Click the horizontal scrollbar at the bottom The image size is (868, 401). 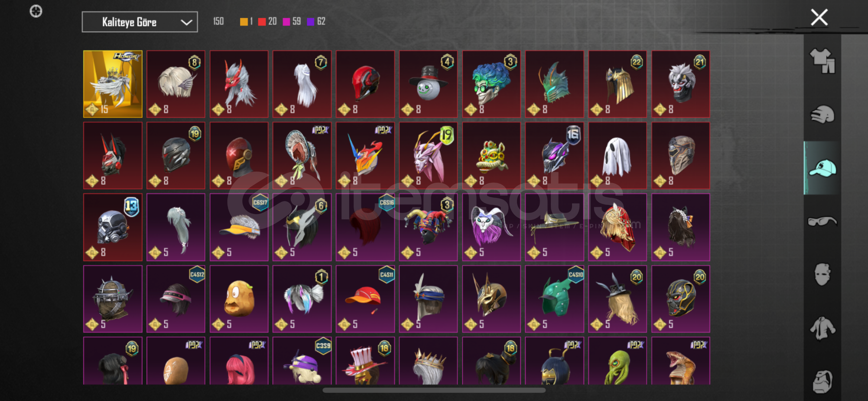click(x=434, y=390)
